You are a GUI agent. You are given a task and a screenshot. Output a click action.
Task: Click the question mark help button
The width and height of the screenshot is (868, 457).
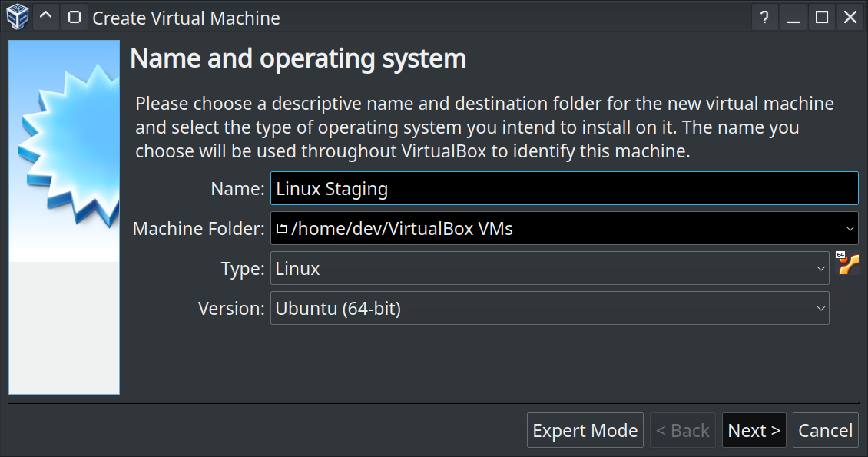(764, 18)
